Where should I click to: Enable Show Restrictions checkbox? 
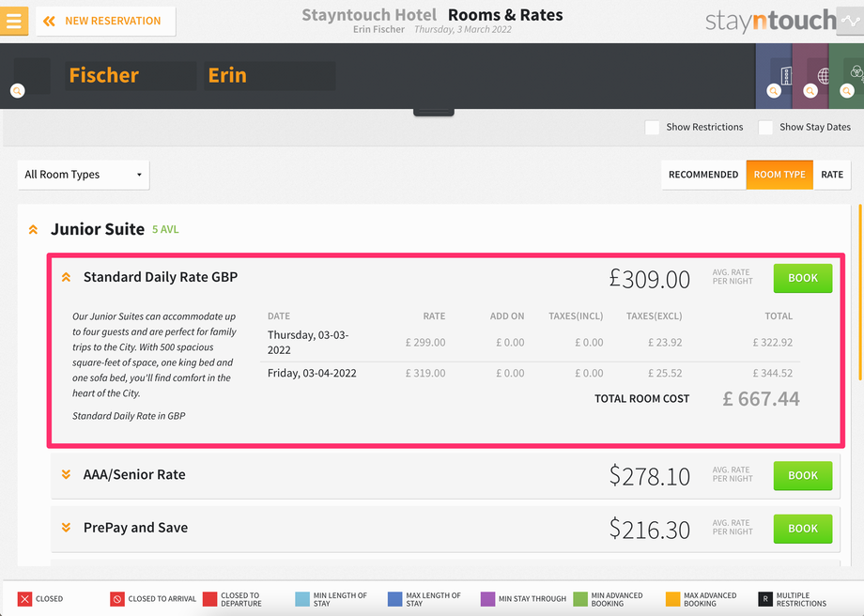point(652,128)
